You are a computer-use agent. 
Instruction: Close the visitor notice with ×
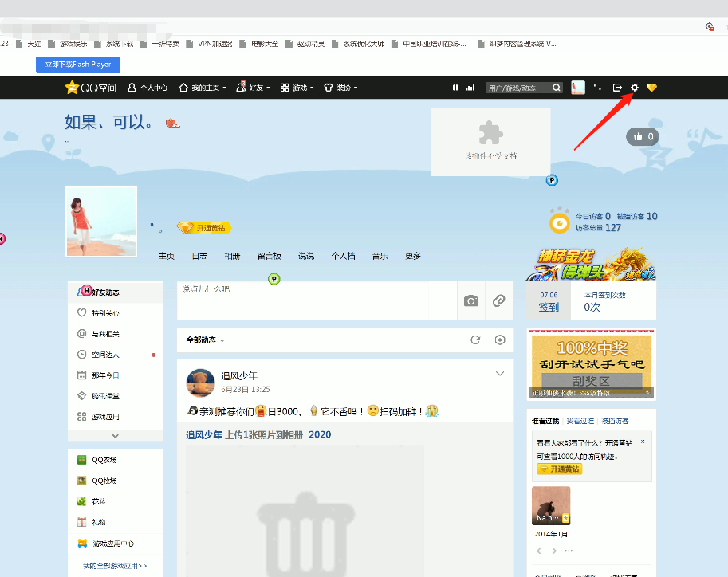(643, 442)
